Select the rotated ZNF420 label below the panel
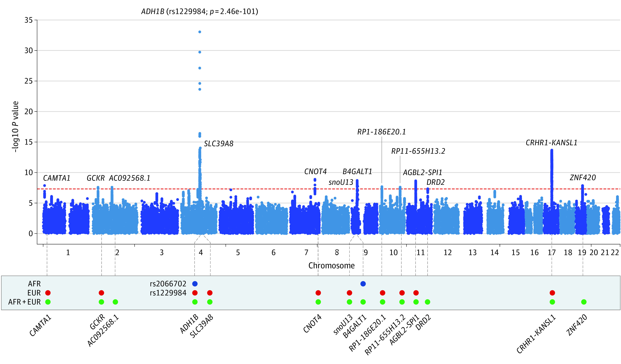The image size is (621, 364). tap(577, 325)
